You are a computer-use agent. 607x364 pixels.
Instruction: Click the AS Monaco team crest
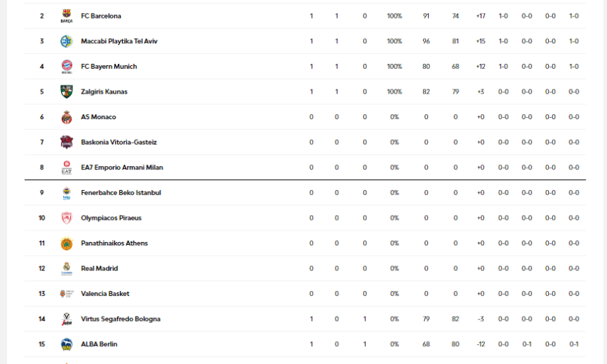66,117
